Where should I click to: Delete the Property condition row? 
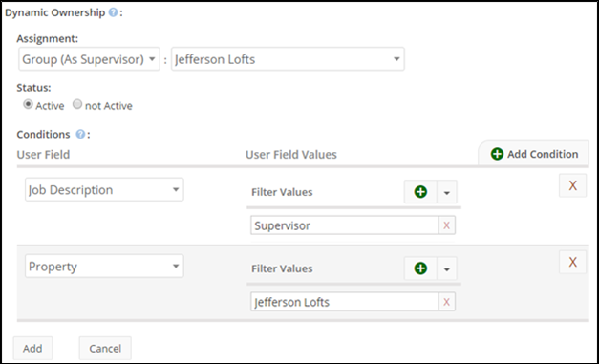click(572, 262)
